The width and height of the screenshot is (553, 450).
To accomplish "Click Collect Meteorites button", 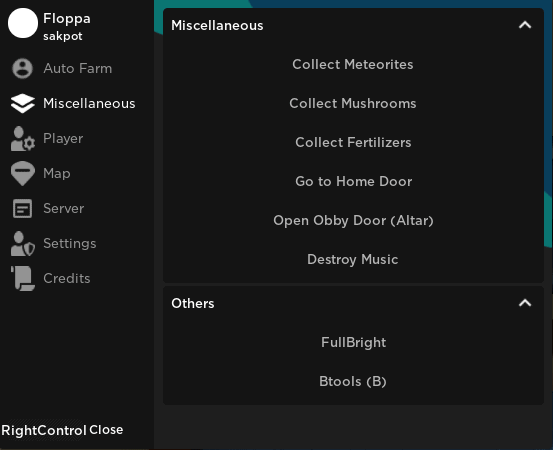I will point(353,65).
